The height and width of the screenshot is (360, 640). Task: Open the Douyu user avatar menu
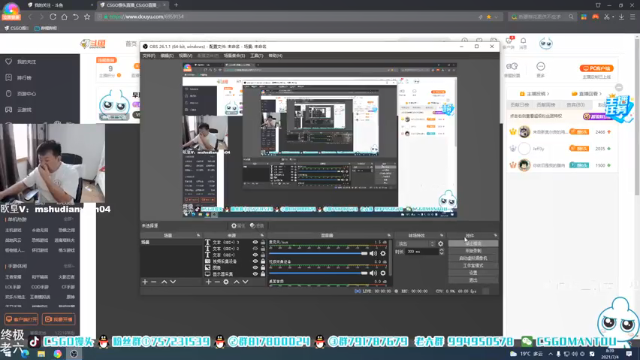coord(546,43)
